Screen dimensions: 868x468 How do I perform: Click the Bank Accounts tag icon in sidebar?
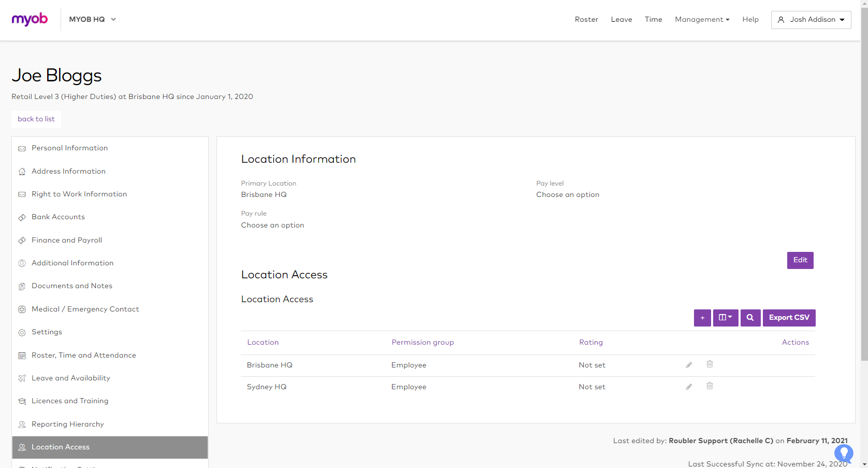[22, 217]
